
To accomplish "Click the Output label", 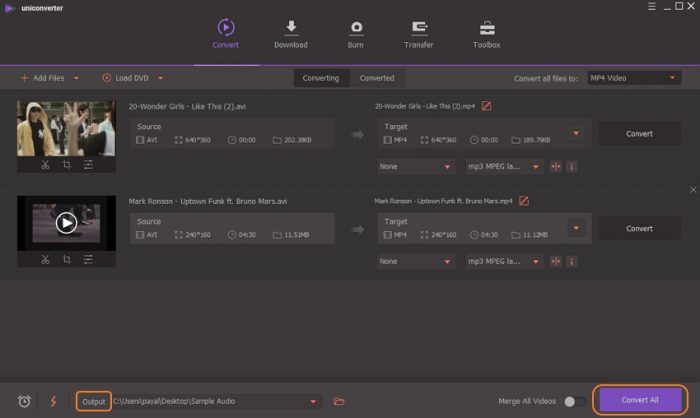I will pos(93,401).
